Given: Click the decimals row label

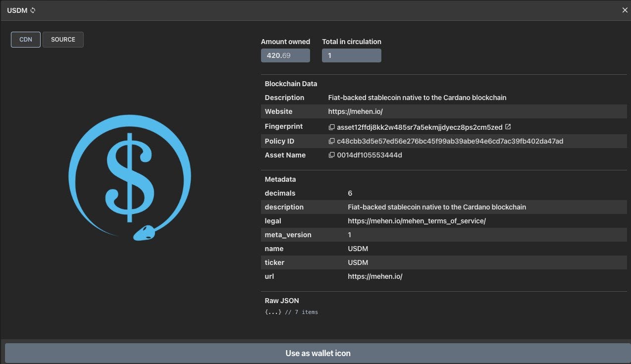Looking at the screenshot, I should 280,193.
